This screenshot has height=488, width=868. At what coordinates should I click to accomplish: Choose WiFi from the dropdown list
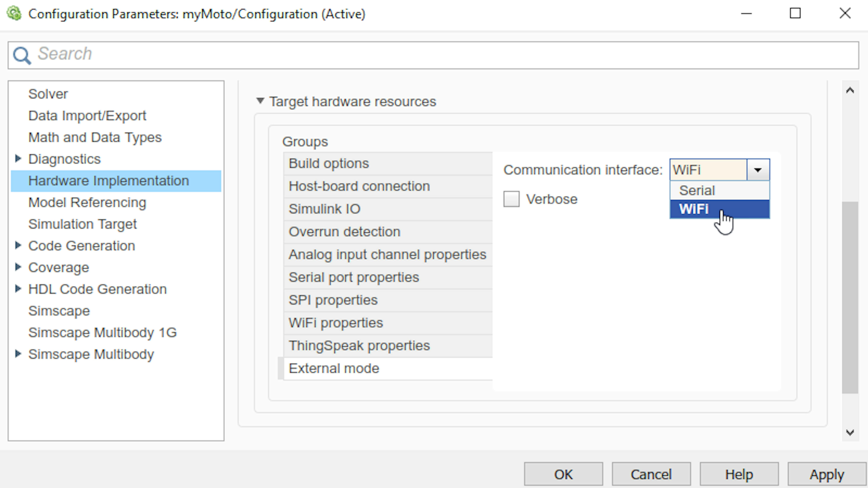tap(720, 209)
